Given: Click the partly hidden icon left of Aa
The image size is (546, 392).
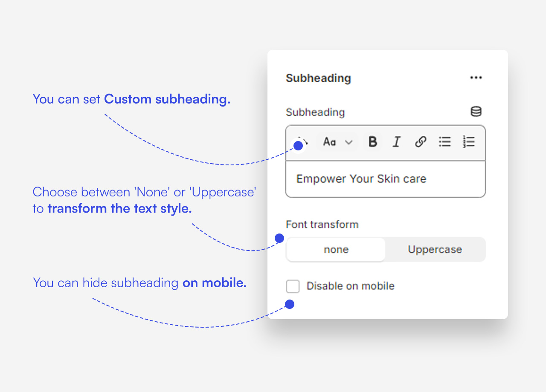Looking at the screenshot, I should pos(304,141).
